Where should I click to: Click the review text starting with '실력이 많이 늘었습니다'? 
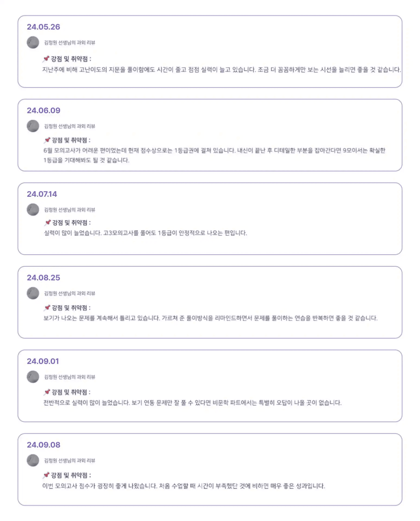point(146,233)
